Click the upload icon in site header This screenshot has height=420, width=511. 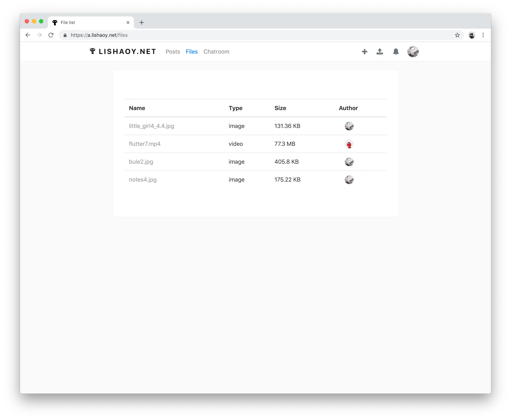[380, 51]
